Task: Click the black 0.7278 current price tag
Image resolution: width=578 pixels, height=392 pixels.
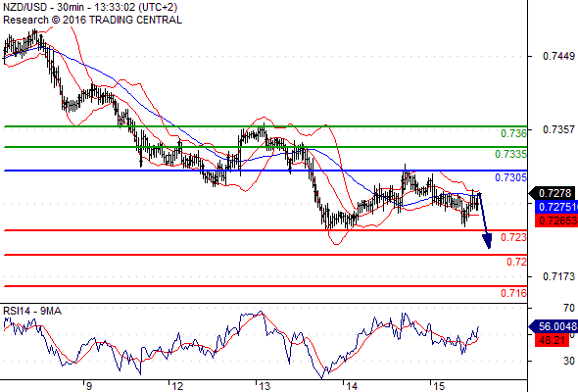Action: (552, 193)
